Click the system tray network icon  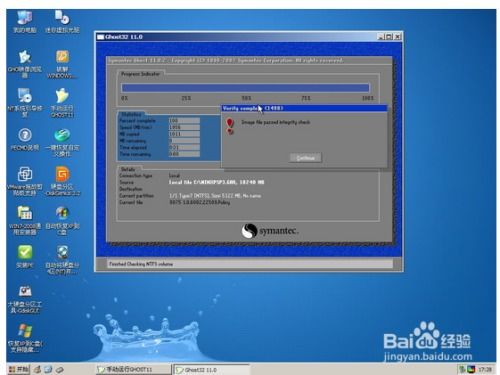462,369
